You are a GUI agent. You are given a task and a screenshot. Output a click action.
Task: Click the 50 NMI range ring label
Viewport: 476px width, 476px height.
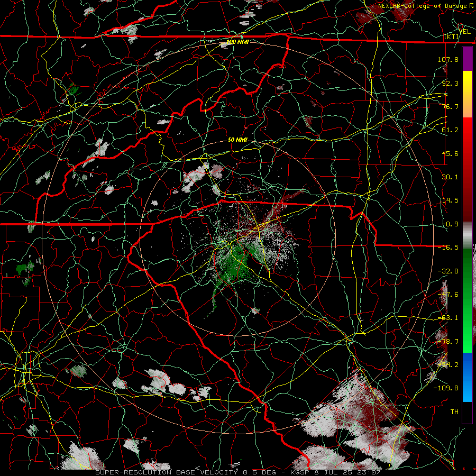(237, 140)
